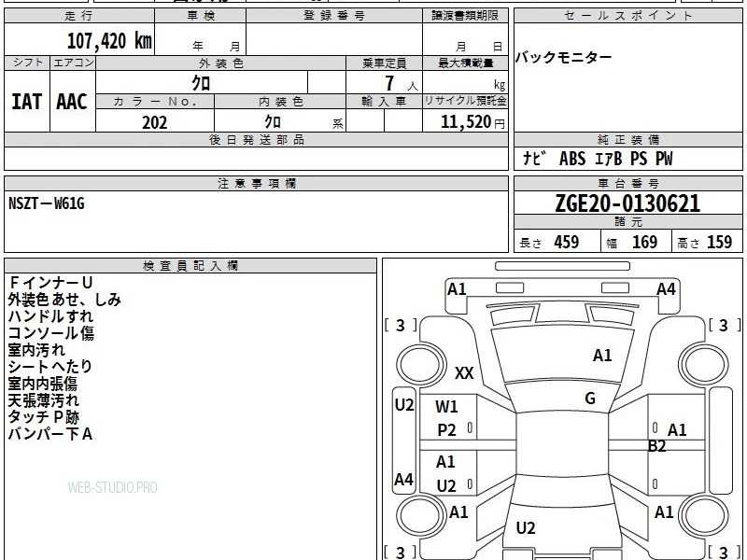
Task: Select the 最大積載量 header
Action: click(x=465, y=63)
